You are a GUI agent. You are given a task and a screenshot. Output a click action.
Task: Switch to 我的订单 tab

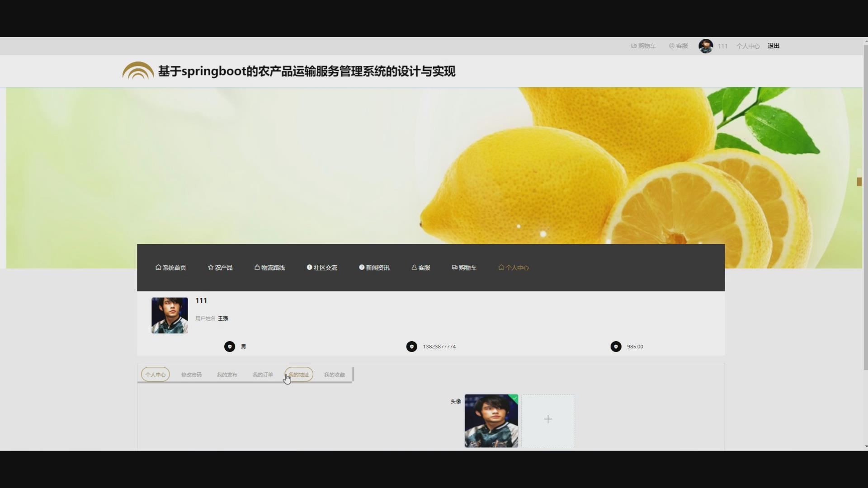point(263,375)
